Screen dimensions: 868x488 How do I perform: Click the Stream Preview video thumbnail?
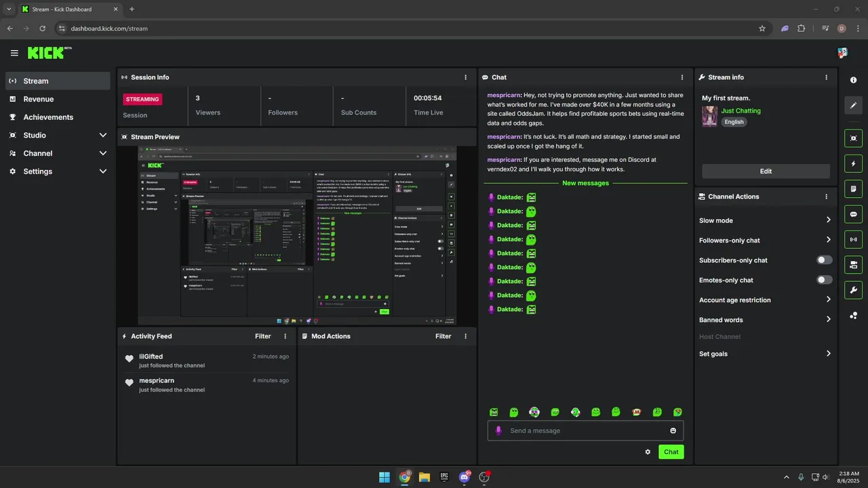pyautogui.click(x=297, y=235)
